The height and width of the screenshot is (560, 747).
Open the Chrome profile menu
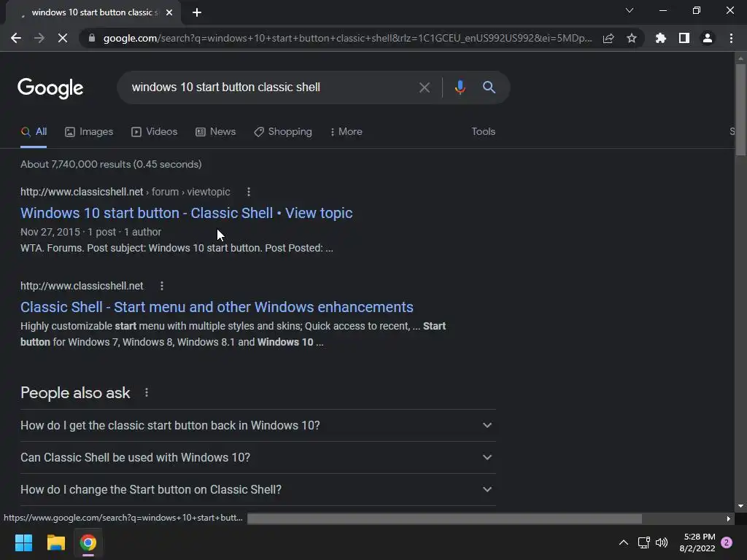tap(708, 38)
